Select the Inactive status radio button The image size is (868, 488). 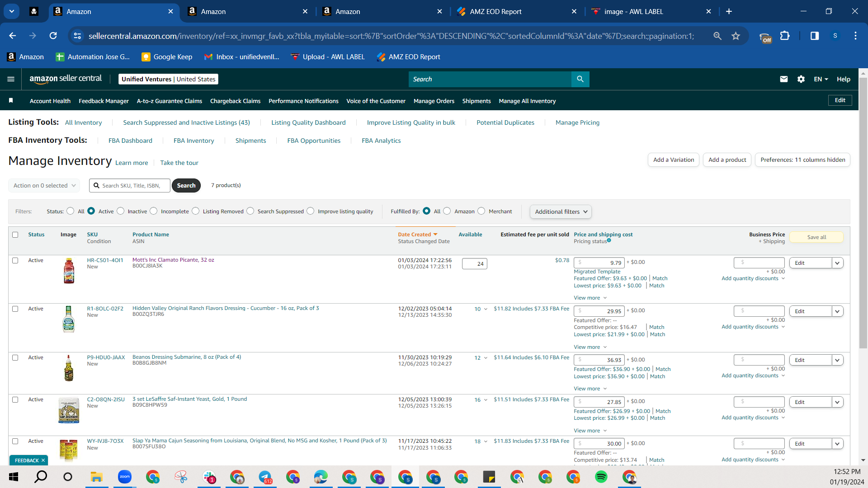pos(120,211)
